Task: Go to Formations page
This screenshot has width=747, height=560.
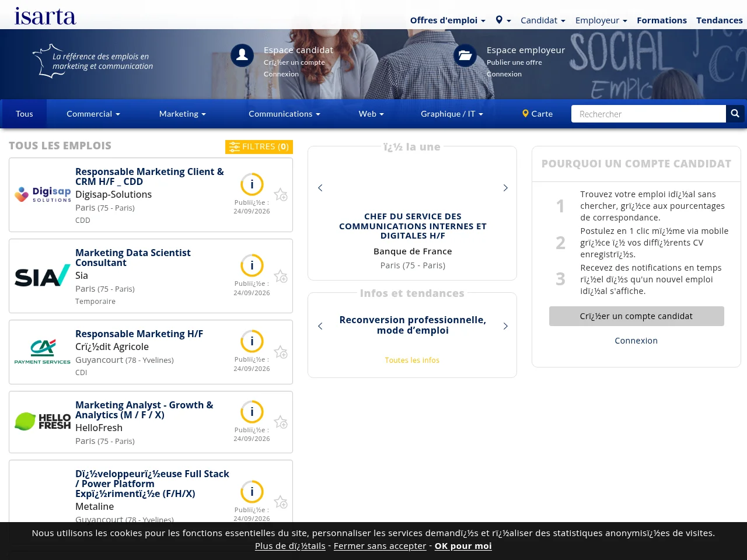Action: click(662, 20)
